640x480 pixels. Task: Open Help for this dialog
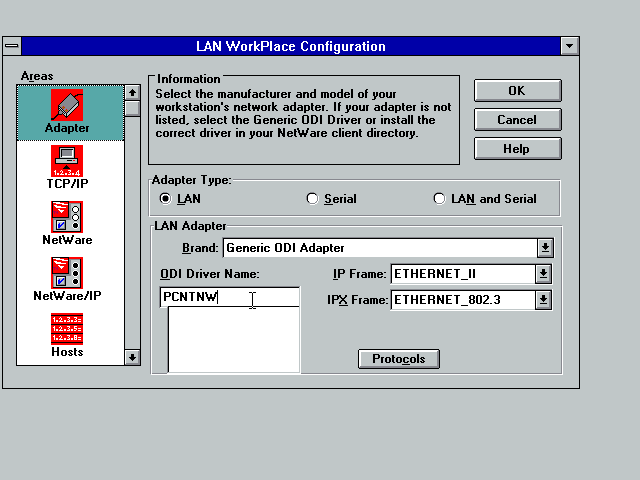click(x=518, y=149)
